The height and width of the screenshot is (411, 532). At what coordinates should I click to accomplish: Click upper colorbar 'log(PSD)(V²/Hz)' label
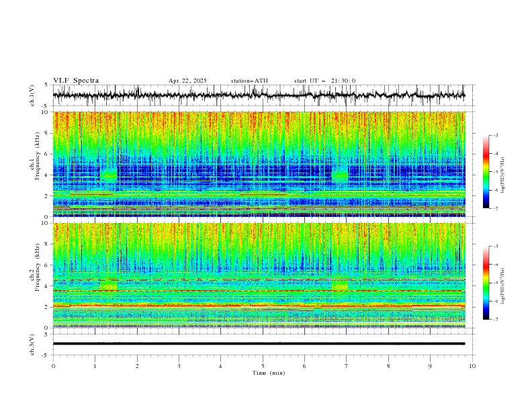click(x=503, y=175)
